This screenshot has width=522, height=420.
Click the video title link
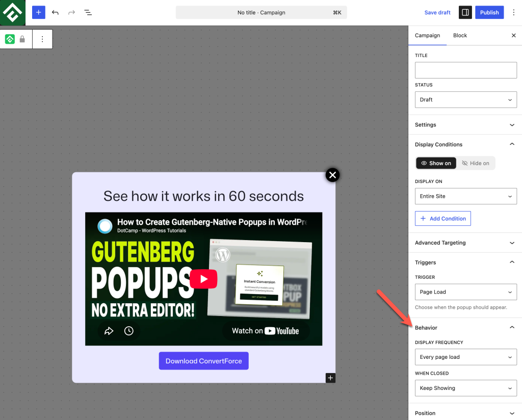[212, 222]
